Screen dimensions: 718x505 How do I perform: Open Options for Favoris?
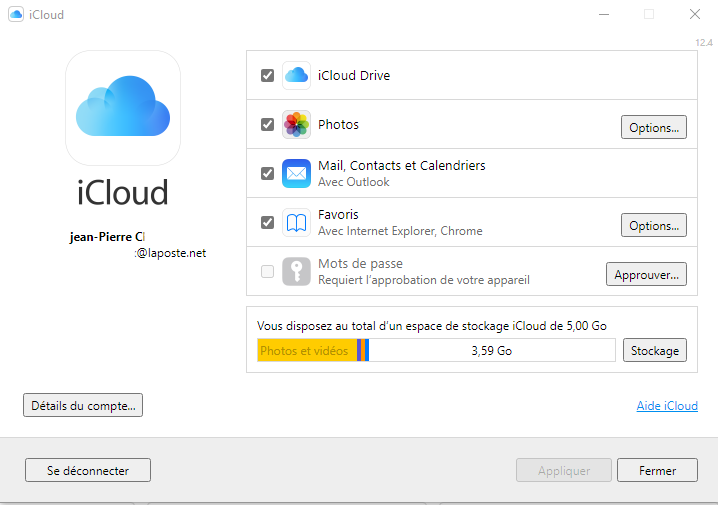[654, 226]
